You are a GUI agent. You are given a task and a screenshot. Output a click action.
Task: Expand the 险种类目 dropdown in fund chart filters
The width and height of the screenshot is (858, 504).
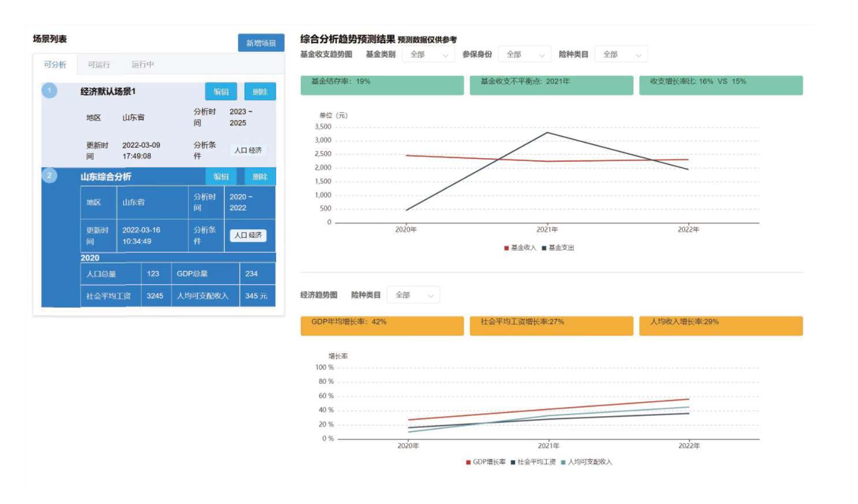(x=621, y=54)
